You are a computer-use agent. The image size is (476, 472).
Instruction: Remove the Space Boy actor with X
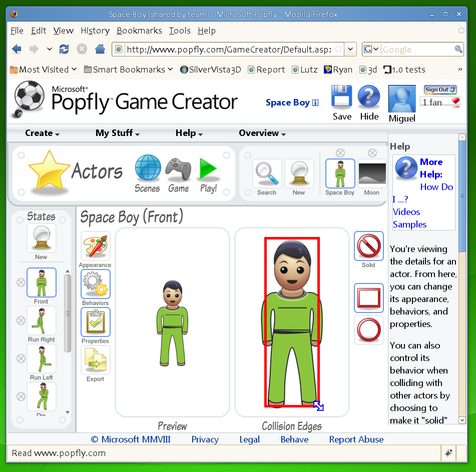(340, 153)
